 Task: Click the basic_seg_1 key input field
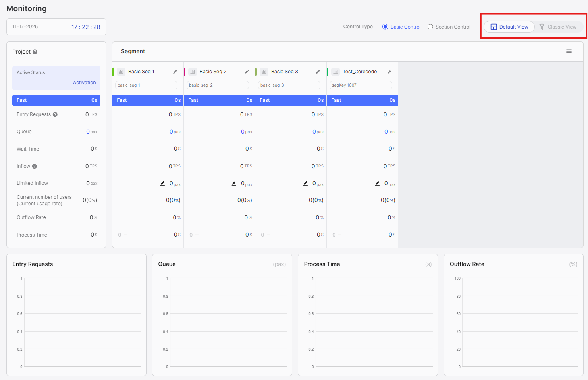point(146,85)
